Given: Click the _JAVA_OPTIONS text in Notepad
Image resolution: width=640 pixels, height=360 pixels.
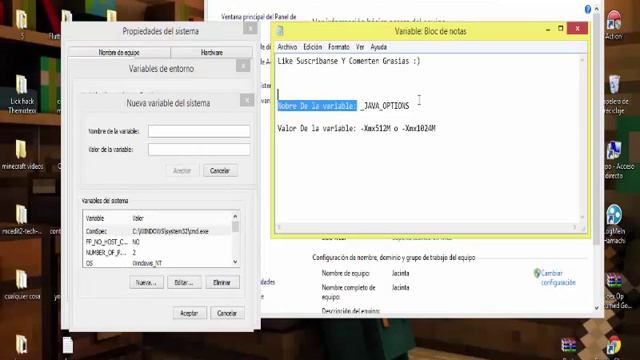Looking at the screenshot, I should pyautogui.click(x=384, y=106).
